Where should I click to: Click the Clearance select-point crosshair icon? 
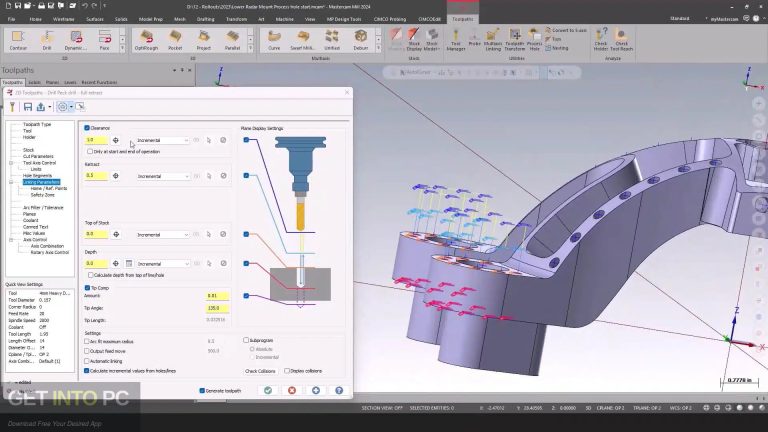click(116, 140)
